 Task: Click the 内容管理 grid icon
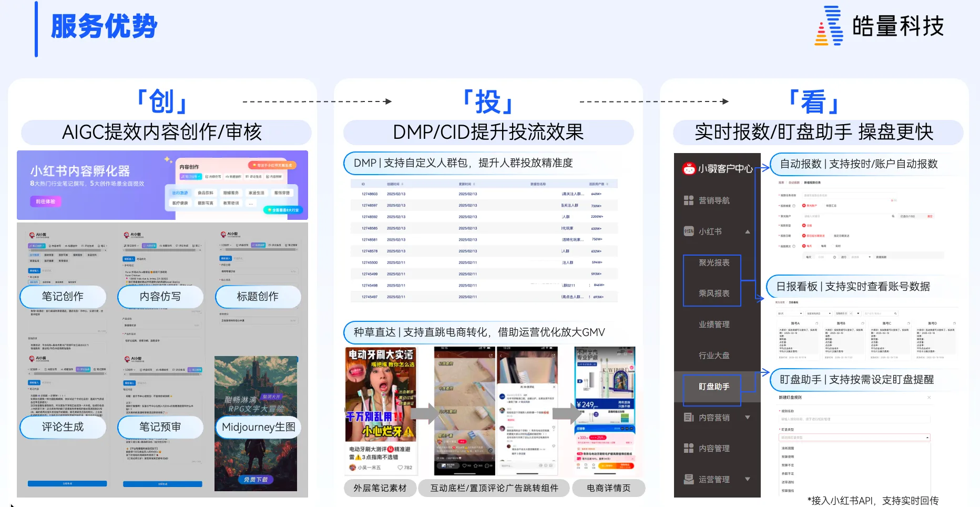tap(689, 448)
